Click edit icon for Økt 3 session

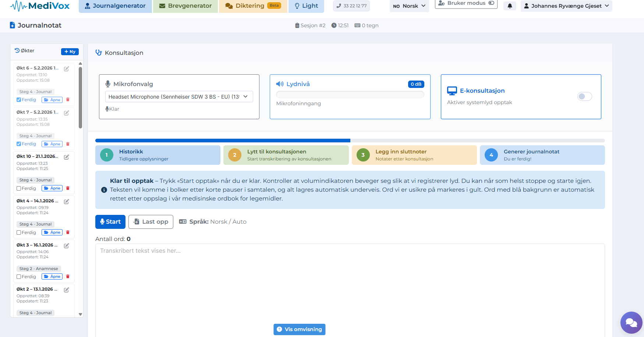(x=67, y=246)
